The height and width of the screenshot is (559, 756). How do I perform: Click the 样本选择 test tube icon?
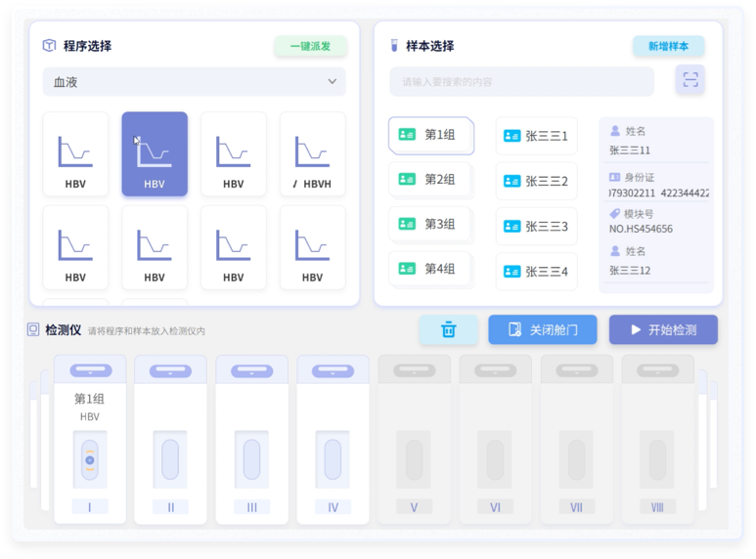pyautogui.click(x=394, y=46)
